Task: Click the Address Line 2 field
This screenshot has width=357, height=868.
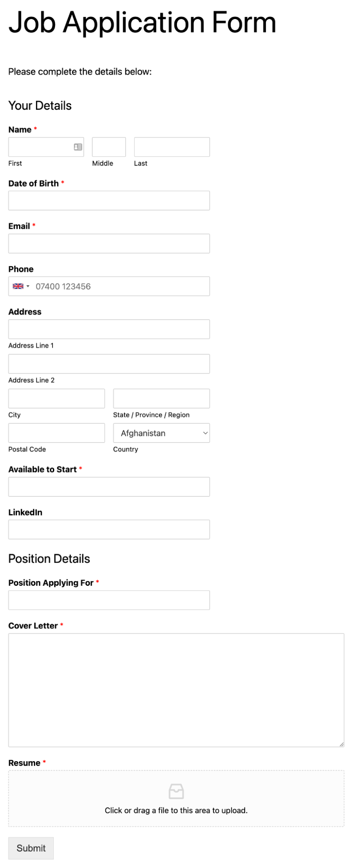Action: tap(109, 364)
